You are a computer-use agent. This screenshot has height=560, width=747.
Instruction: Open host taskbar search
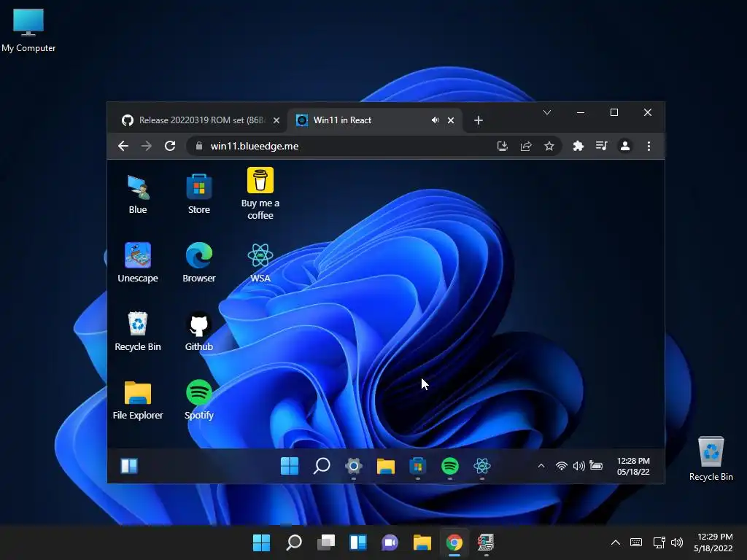click(x=294, y=542)
